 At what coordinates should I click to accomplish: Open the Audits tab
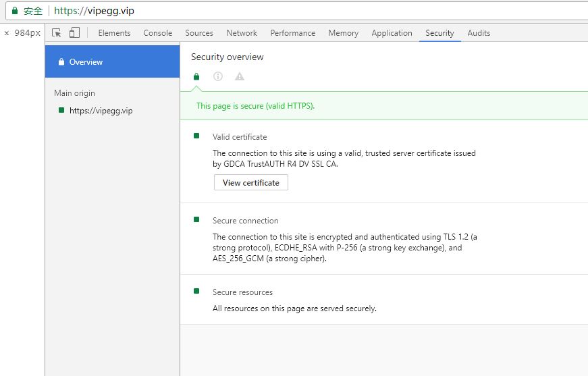coord(479,33)
